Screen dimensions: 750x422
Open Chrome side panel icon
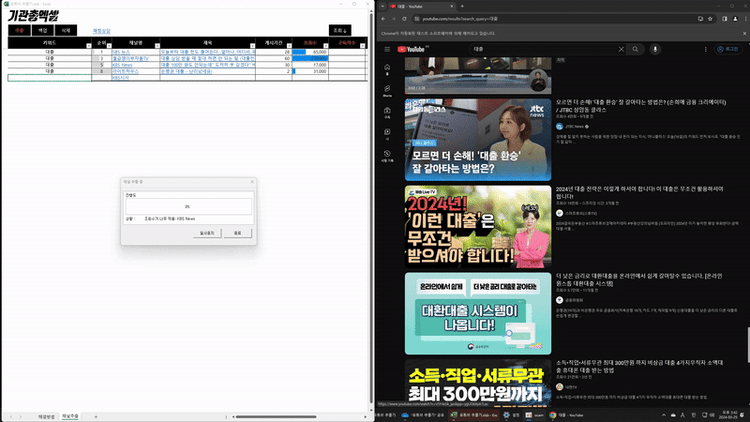[x=725, y=19]
